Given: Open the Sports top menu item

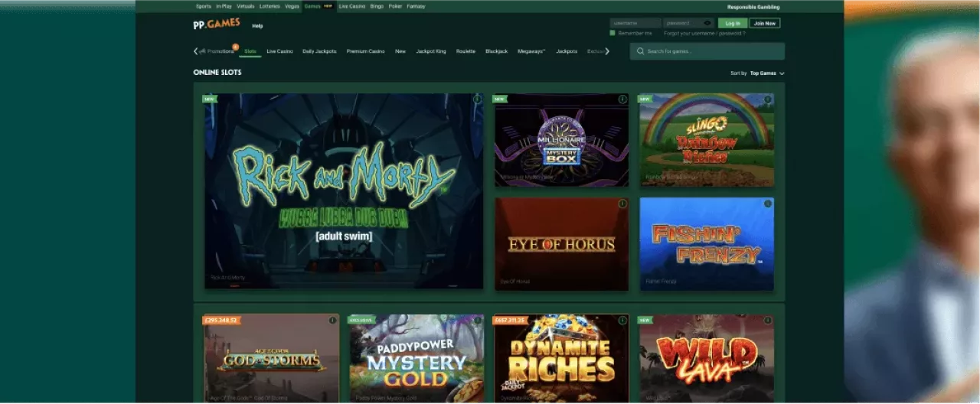Looking at the screenshot, I should [x=203, y=6].
